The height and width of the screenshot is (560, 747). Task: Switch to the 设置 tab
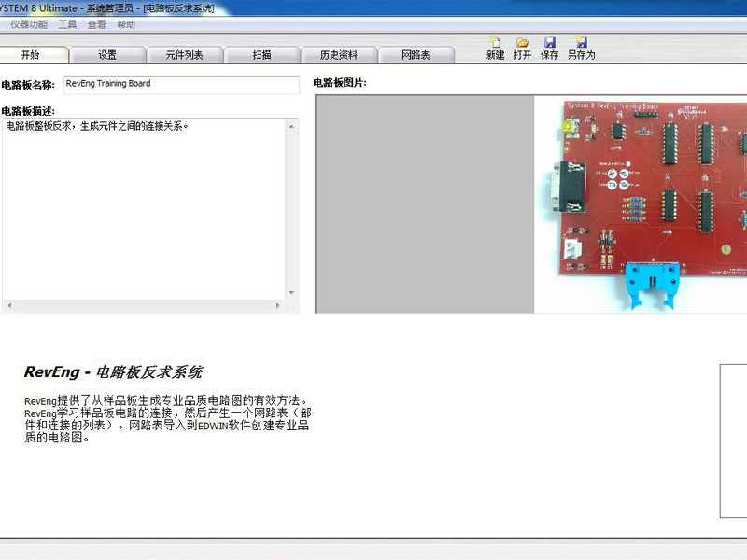click(107, 55)
